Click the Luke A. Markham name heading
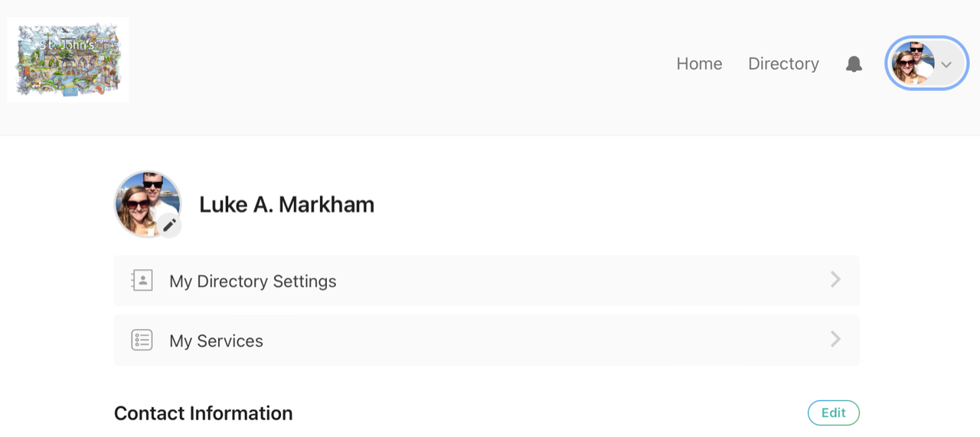 coord(286,205)
